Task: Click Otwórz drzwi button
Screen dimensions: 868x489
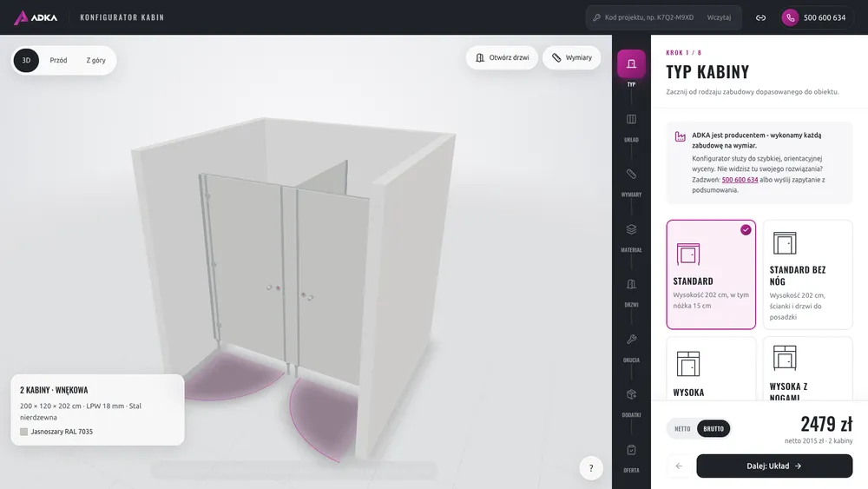Action: (502, 57)
